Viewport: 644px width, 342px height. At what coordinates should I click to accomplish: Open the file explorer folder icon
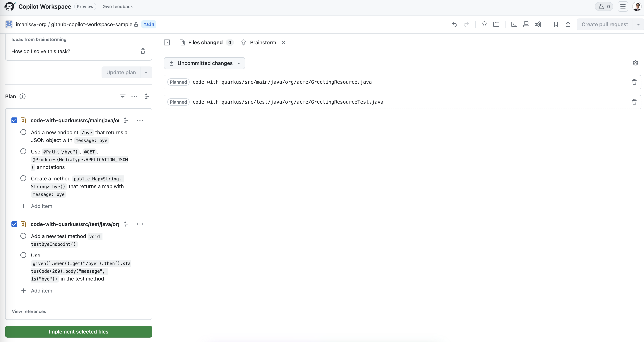(x=496, y=24)
